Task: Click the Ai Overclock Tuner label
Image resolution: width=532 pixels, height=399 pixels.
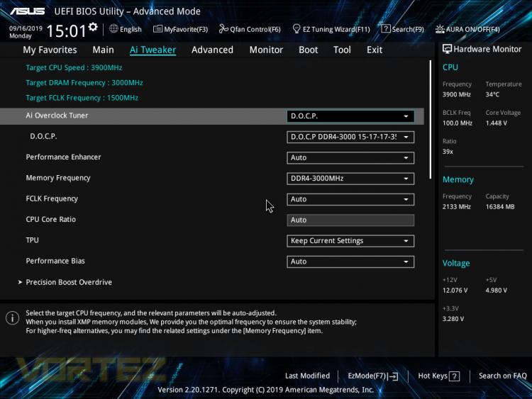Action: pyautogui.click(x=57, y=116)
